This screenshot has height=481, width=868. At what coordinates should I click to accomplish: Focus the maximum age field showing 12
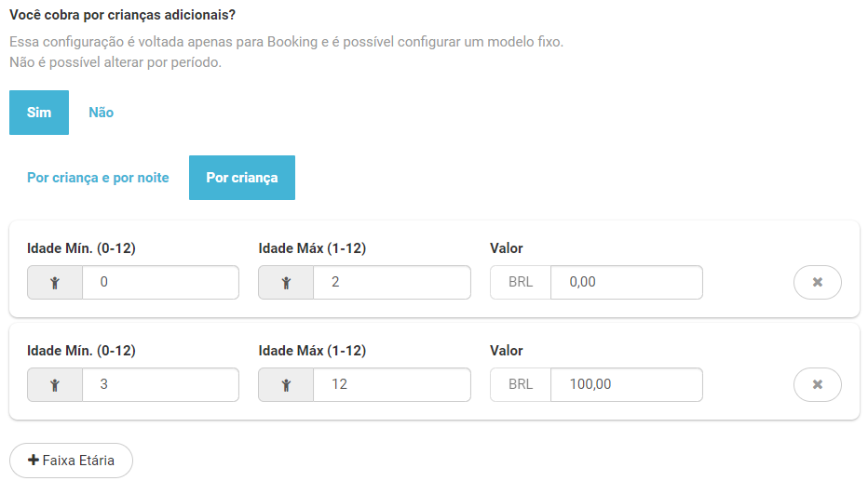click(391, 383)
